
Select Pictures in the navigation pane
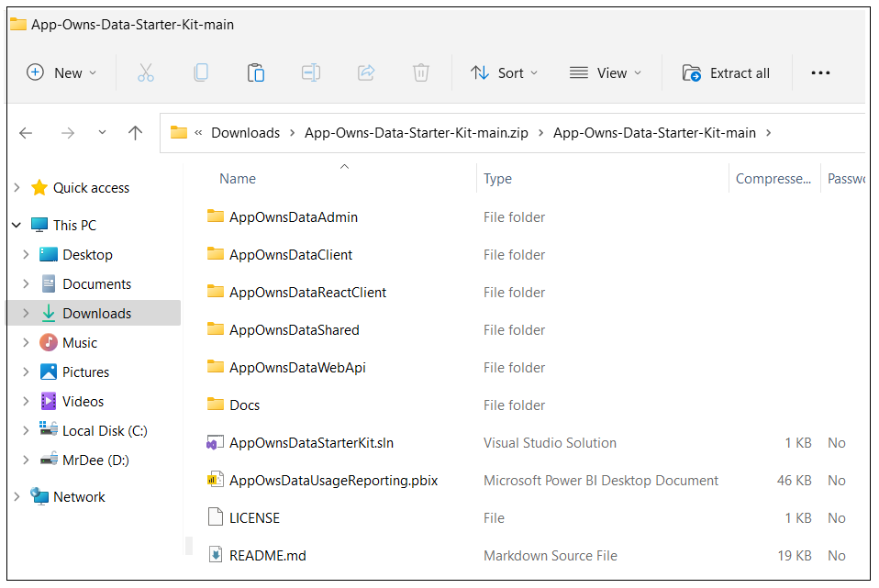click(85, 372)
